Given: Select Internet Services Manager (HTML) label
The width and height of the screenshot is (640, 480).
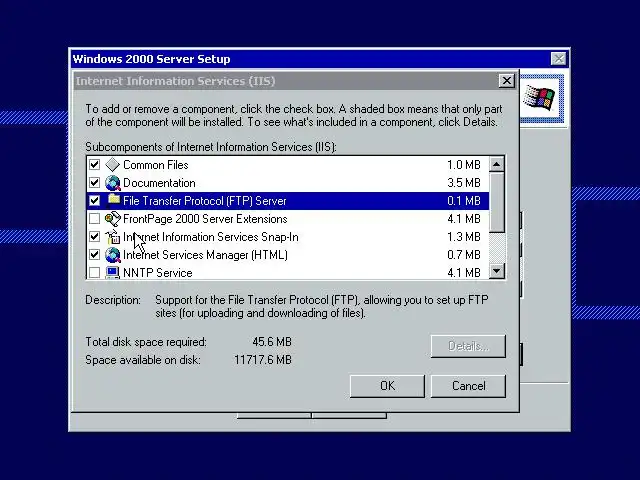Looking at the screenshot, I should [x=205, y=255].
